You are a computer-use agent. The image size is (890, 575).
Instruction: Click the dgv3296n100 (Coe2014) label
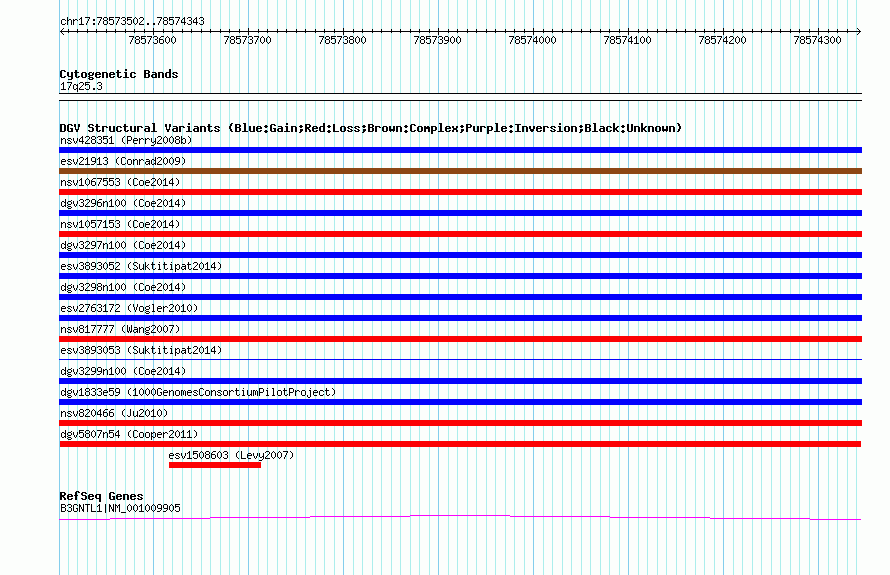123,203
